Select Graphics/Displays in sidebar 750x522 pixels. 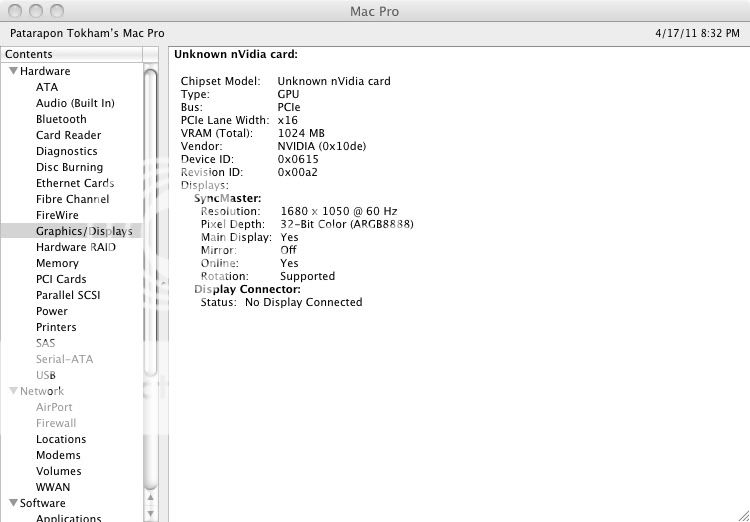(84, 231)
